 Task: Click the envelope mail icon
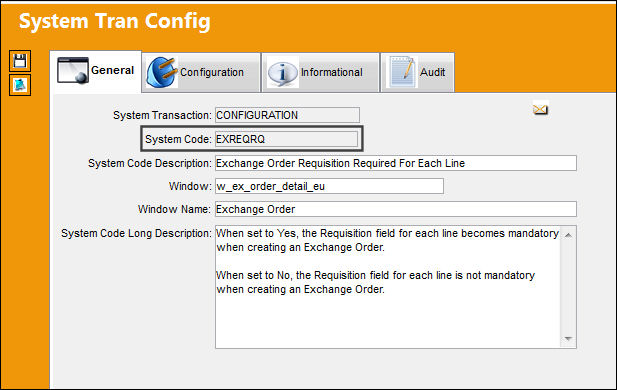[x=540, y=109]
